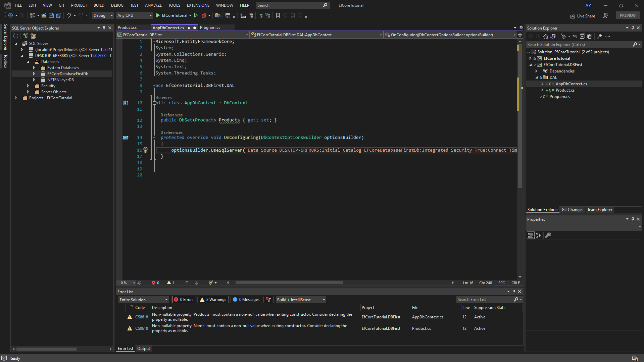Pin the AppDbContext.cs document tab
The height and width of the screenshot is (362, 644).
pos(189,28)
